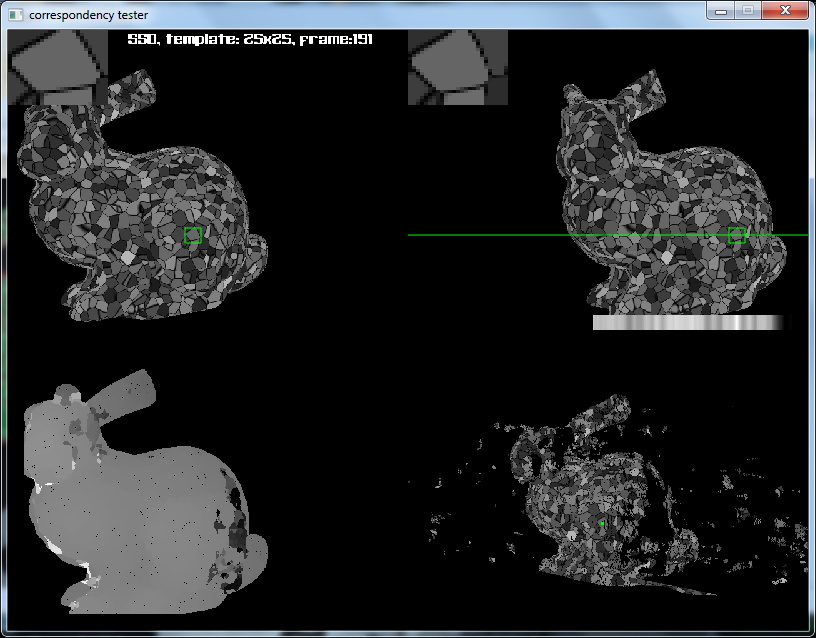Minimize the correspondency tester window

point(722,10)
